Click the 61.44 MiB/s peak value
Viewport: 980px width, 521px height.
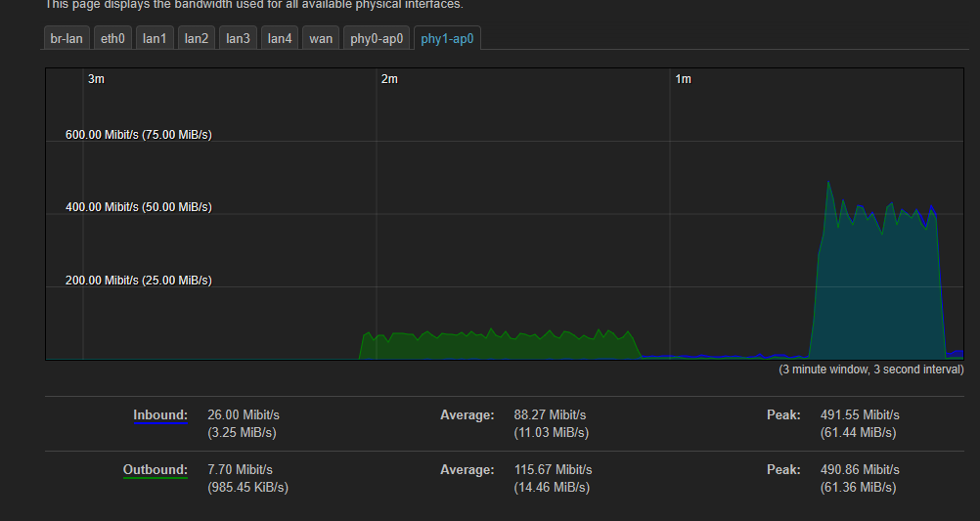[858, 432]
